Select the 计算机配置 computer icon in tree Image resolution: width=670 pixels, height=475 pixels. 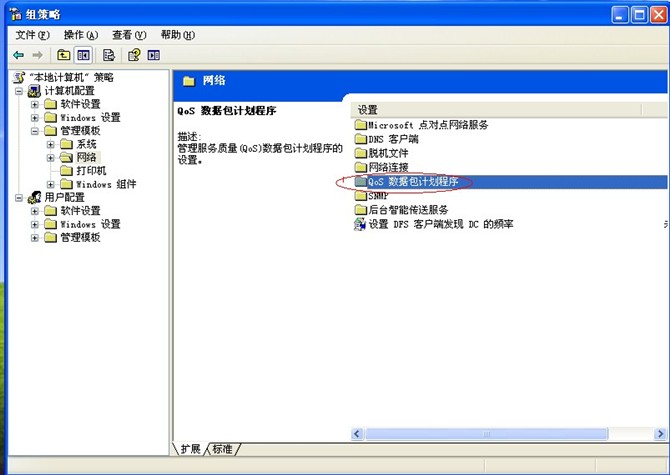pyautogui.click(x=33, y=91)
